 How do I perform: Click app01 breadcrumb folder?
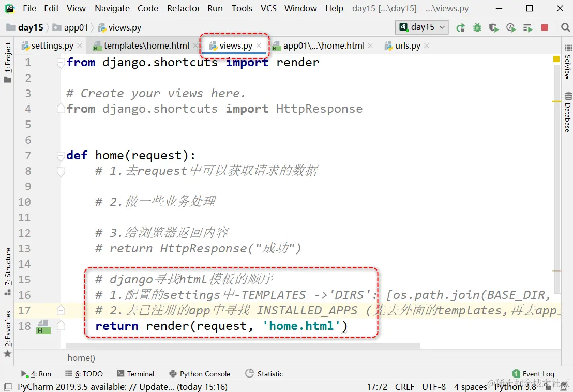[x=70, y=27]
